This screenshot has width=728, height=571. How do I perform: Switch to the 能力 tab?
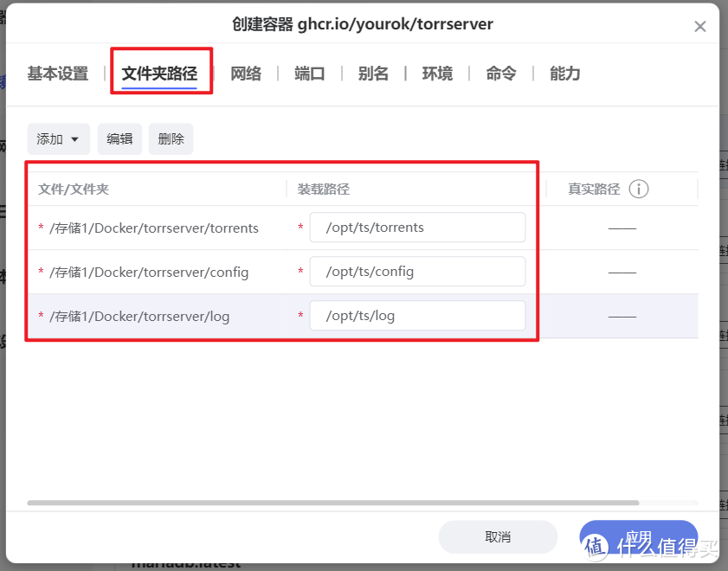coord(564,74)
